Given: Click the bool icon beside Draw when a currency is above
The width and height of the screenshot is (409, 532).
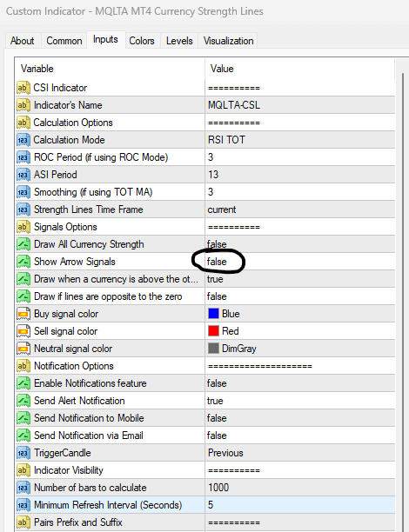Looking at the screenshot, I should pyautogui.click(x=23, y=279).
